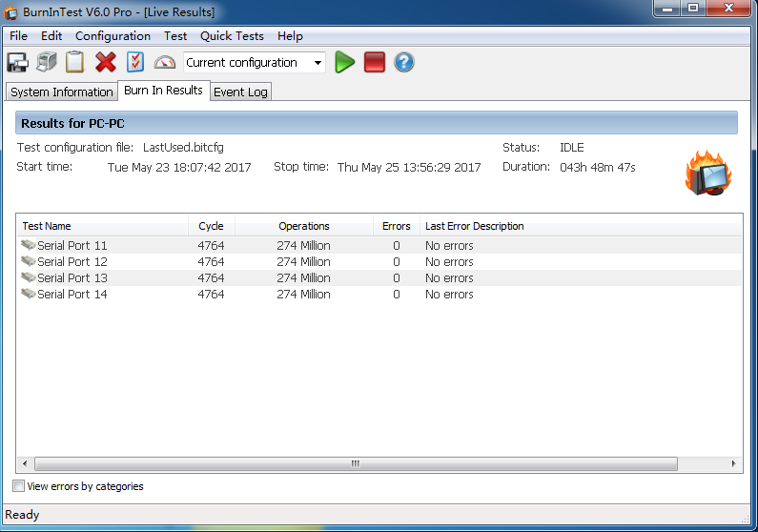Screen dimensions: 758x532
Task: Select the Serial Port 13 row text
Action: tap(72, 277)
